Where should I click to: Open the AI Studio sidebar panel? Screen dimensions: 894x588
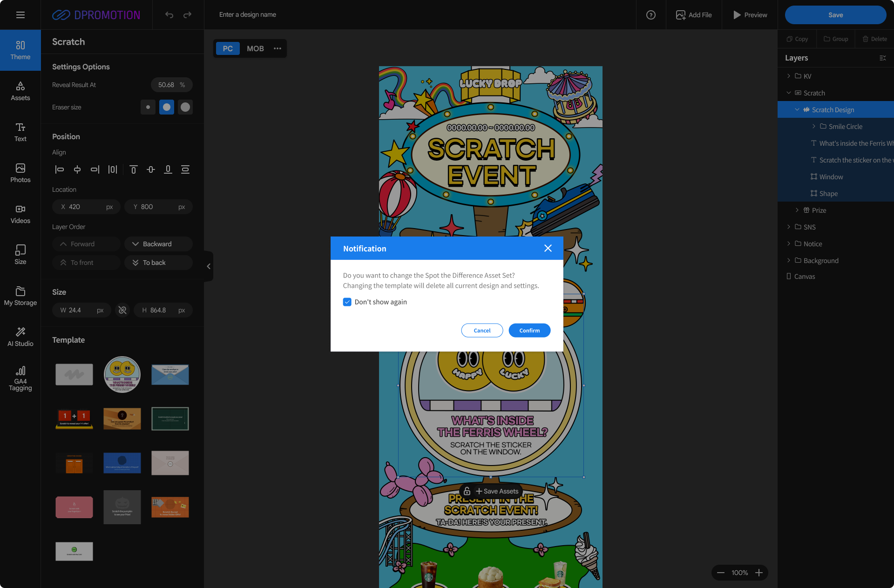point(20,337)
